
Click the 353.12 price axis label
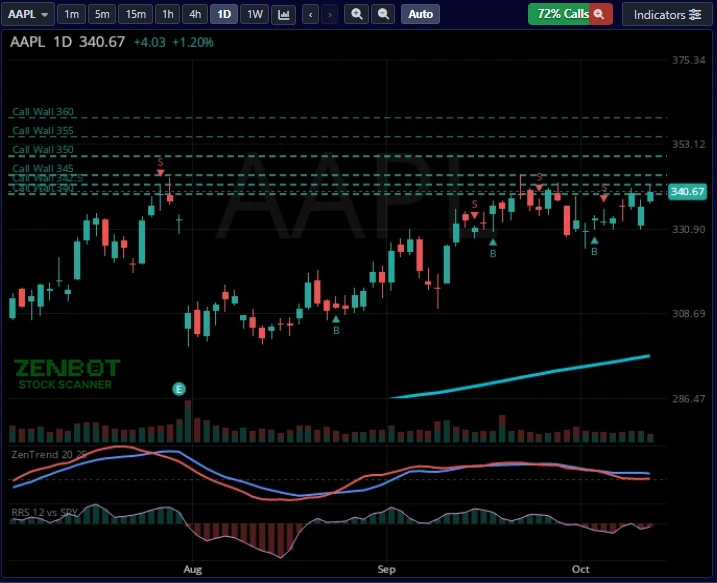point(688,144)
